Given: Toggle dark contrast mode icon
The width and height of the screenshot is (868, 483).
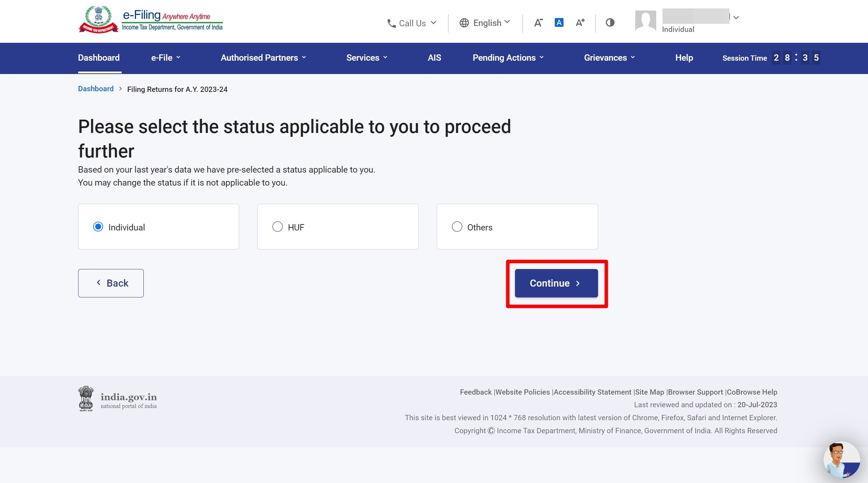Looking at the screenshot, I should coord(610,22).
